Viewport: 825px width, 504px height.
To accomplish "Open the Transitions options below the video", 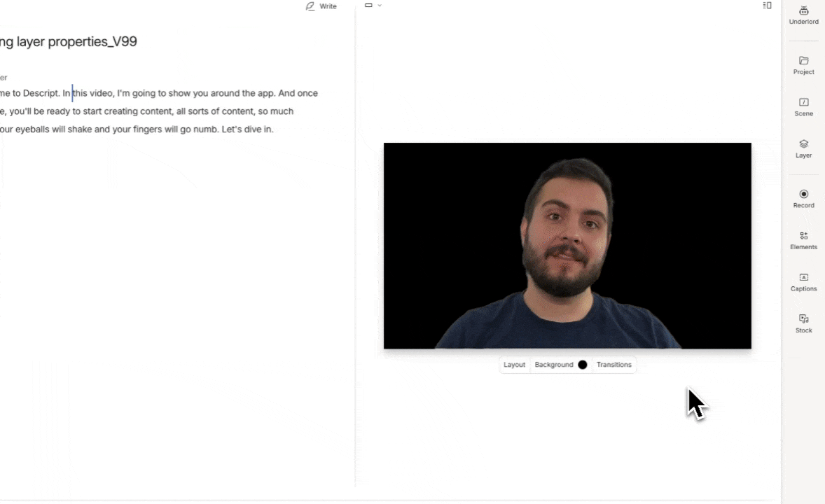I will click(x=613, y=365).
